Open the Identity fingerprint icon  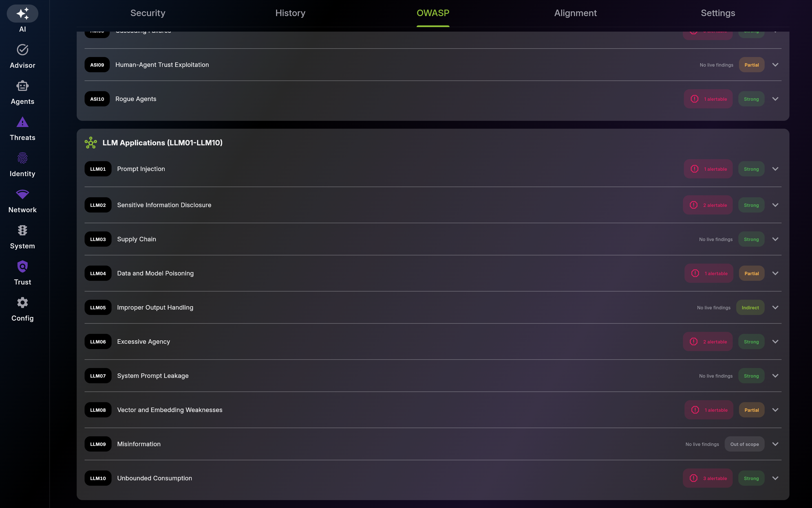[23, 158]
